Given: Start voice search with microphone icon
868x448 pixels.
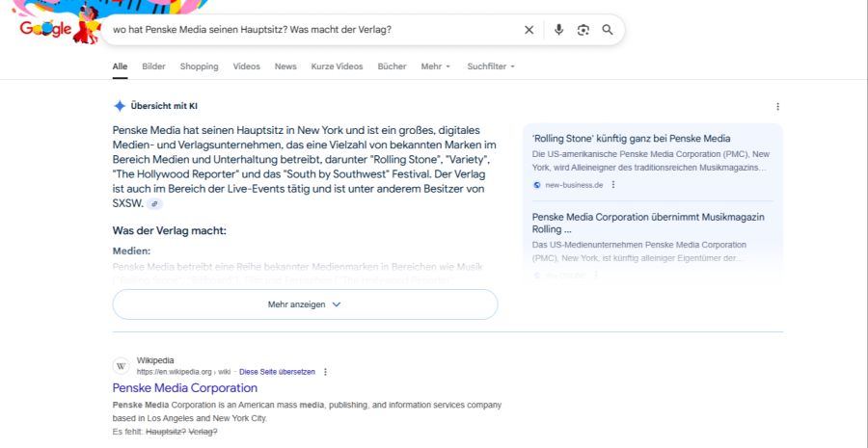Looking at the screenshot, I should click(x=558, y=30).
